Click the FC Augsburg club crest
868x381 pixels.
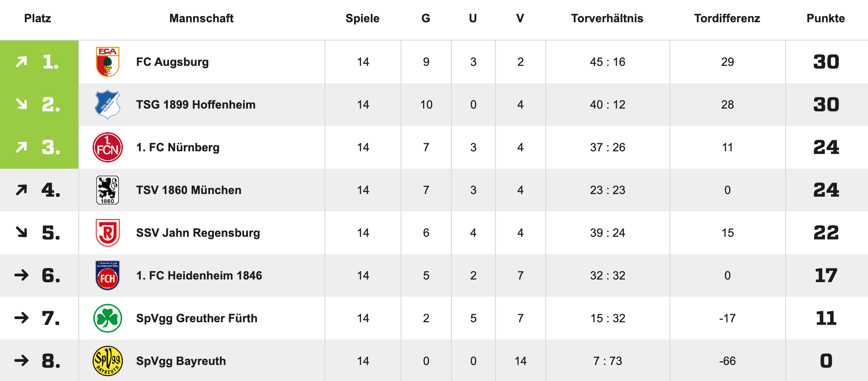point(108,62)
